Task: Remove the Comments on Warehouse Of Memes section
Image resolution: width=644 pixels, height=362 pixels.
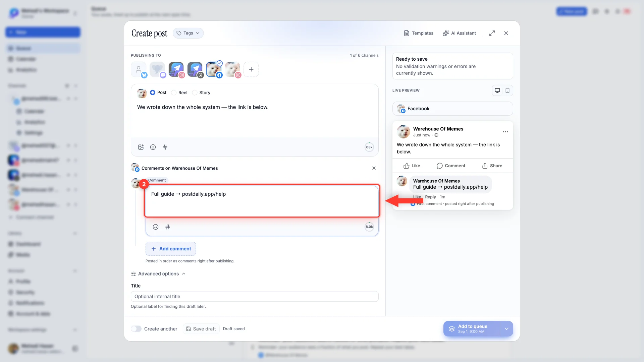Action: [x=374, y=168]
